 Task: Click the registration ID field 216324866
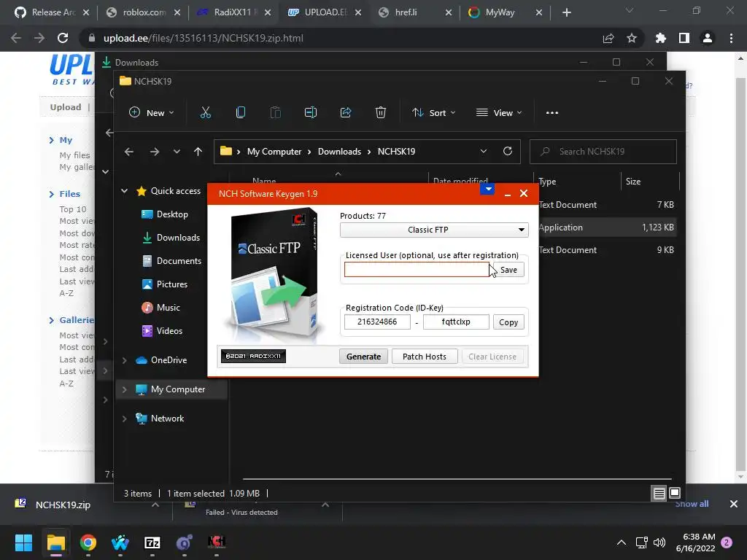click(377, 322)
